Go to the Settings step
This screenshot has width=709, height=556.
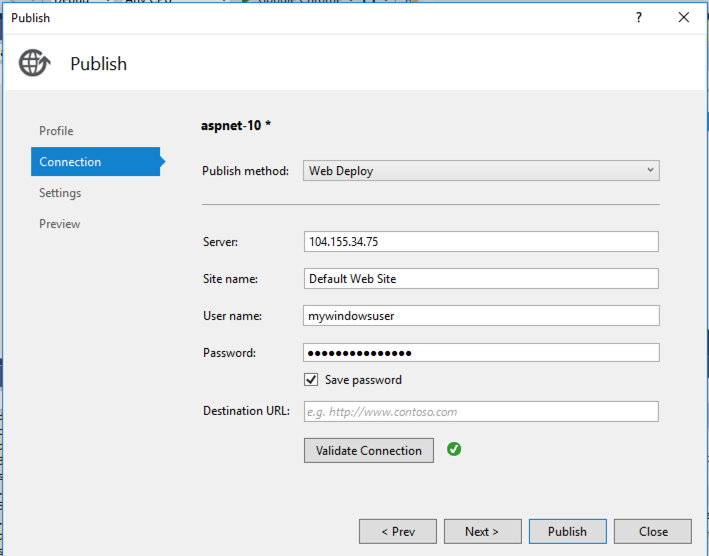60,193
